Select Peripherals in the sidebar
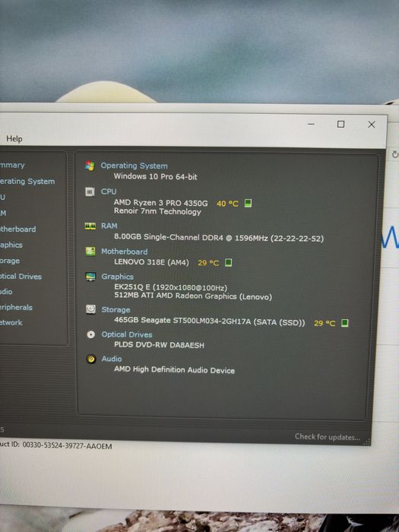This screenshot has width=399, height=532. tap(16, 307)
